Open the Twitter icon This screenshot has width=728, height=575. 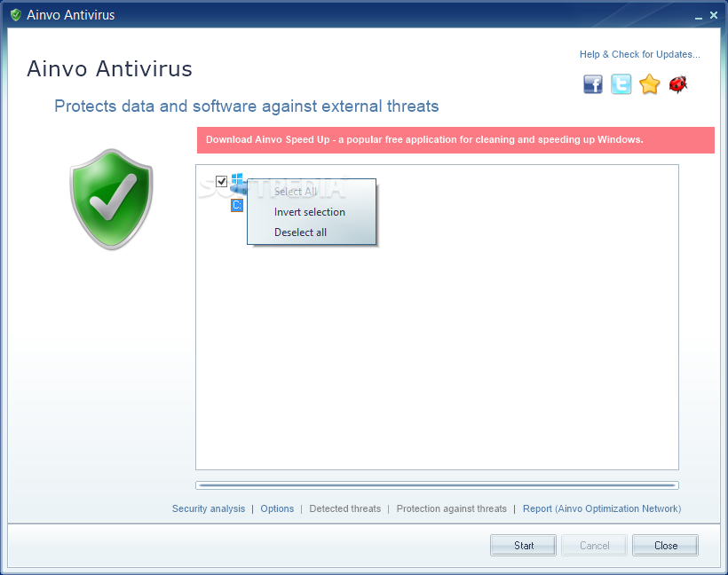click(x=621, y=84)
